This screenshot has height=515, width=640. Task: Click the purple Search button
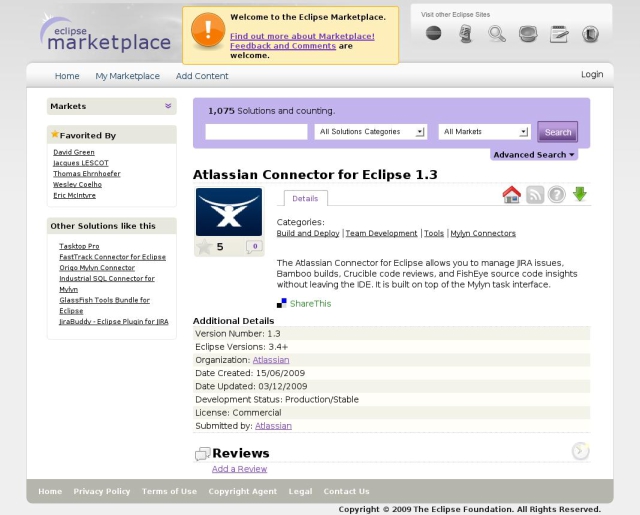(x=558, y=132)
